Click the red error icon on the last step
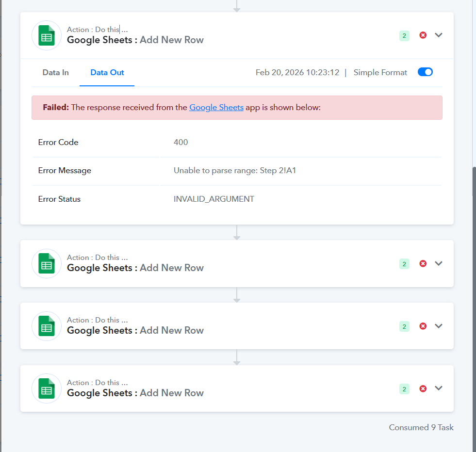 [x=423, y=388]
